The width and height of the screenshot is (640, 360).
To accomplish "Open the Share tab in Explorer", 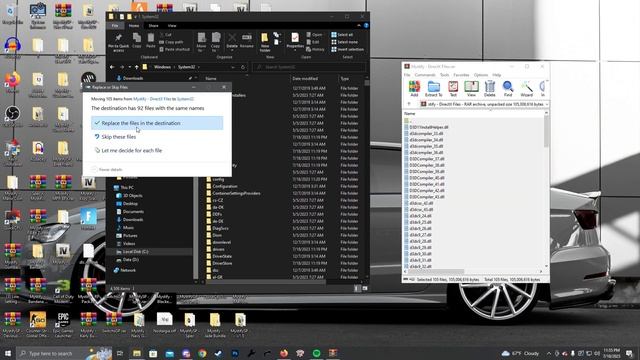I will pos(153,26).
